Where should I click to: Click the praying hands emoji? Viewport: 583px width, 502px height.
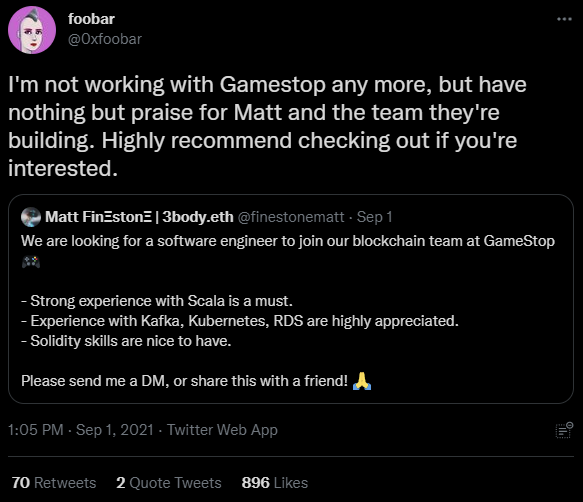(x=362, y=381)
